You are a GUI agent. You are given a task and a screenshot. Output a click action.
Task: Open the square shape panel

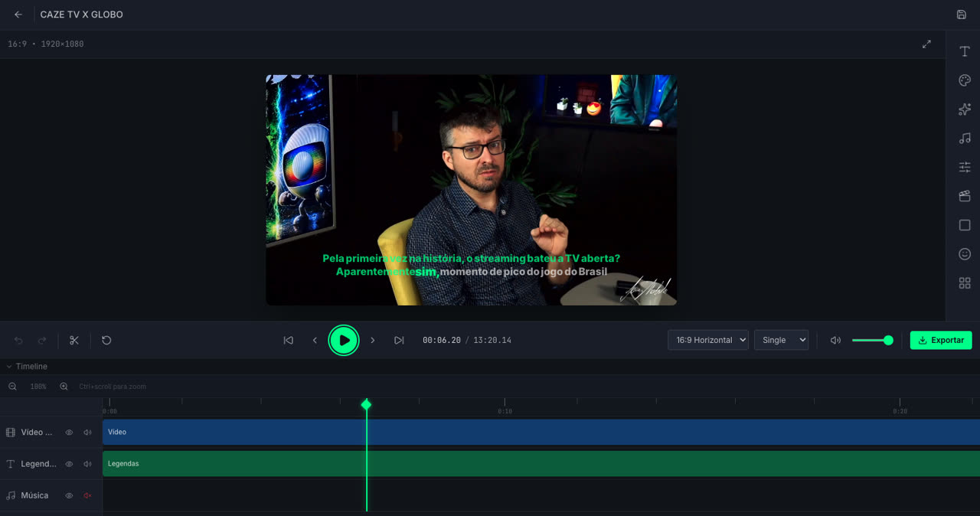click(965, 225)
